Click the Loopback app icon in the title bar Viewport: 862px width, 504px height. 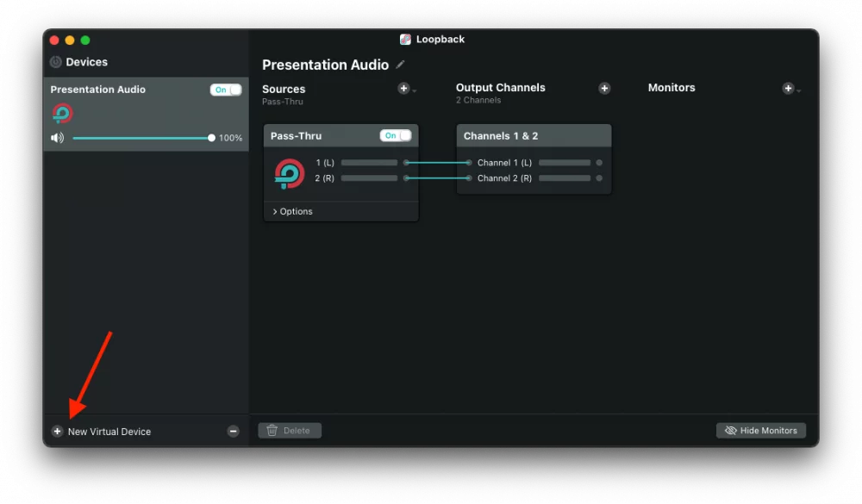click(405, 39)
